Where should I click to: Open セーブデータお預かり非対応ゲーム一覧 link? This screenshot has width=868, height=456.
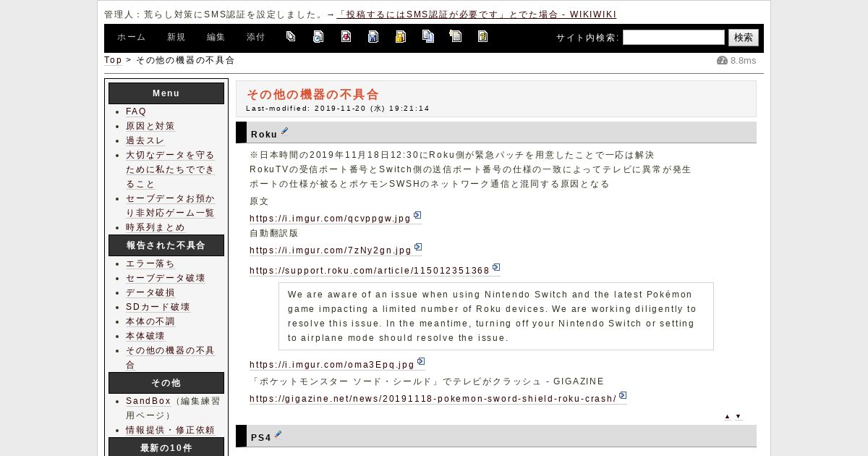pos(171,206)
